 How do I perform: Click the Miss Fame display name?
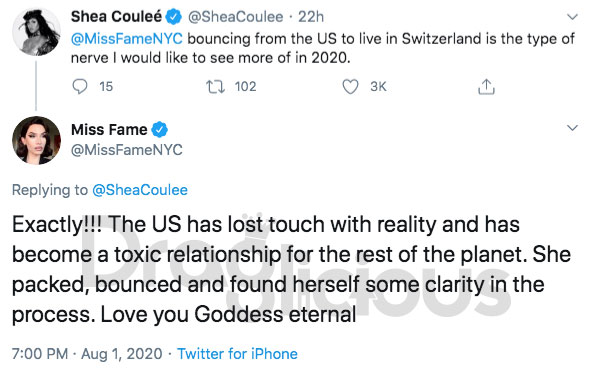109,129
